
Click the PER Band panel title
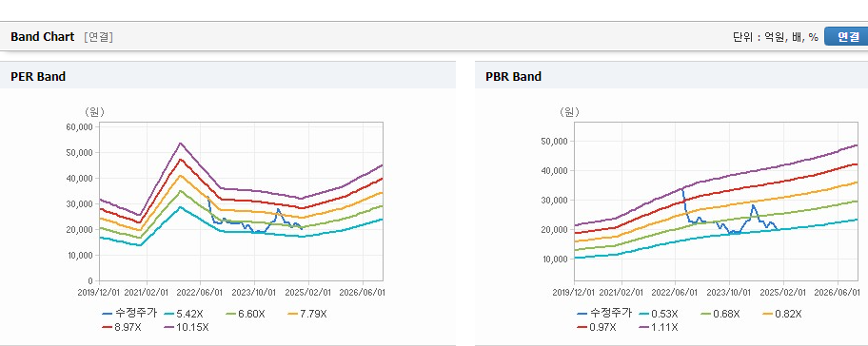[38, 77]
